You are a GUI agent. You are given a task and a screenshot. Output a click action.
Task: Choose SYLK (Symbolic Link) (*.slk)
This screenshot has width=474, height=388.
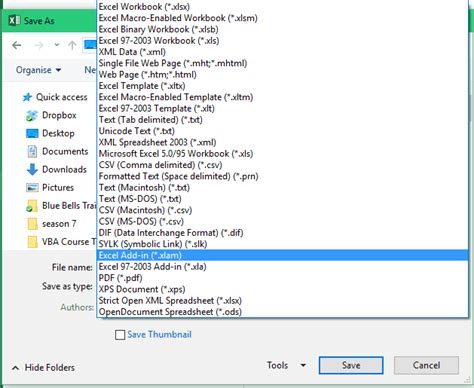(282, 244)
